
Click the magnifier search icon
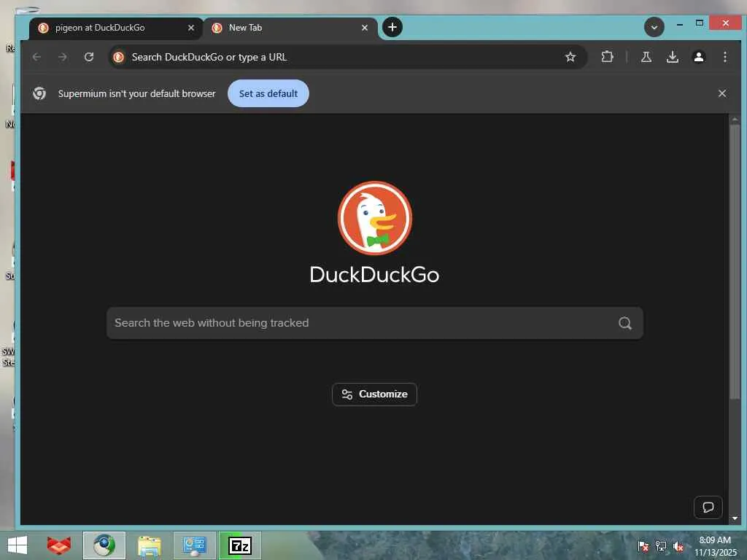pyautogui.click(x=625, y=323)
